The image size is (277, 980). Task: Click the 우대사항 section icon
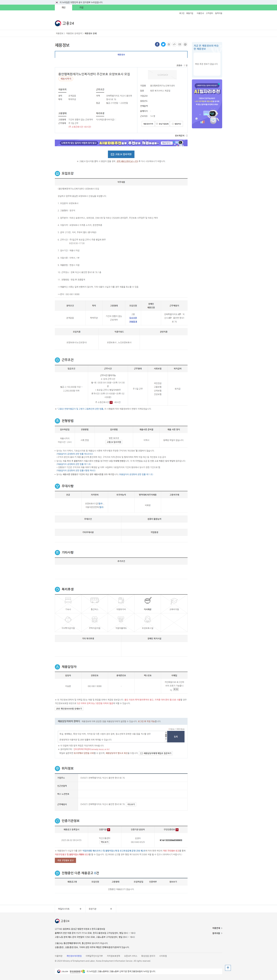point(57,486)
